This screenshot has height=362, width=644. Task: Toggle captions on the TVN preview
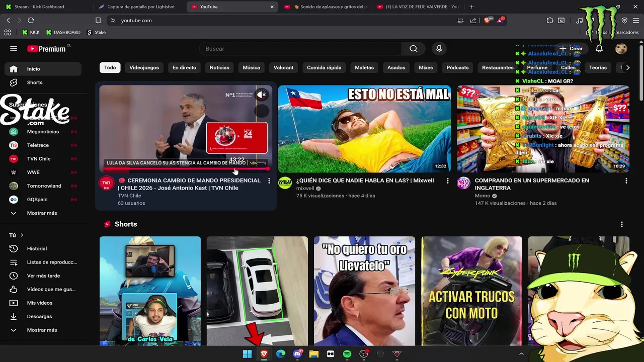261,111
